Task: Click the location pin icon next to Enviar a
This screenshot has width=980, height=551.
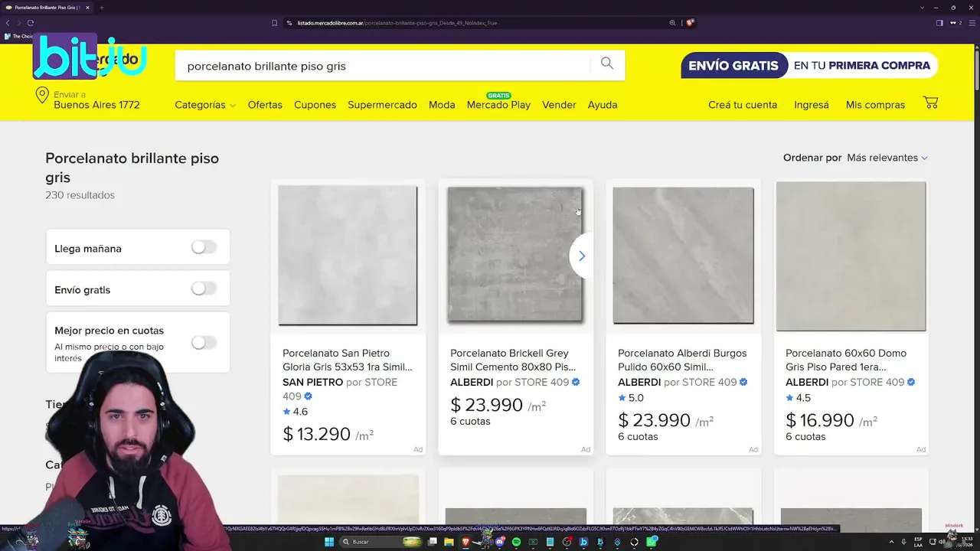Action: pos(42,96)
